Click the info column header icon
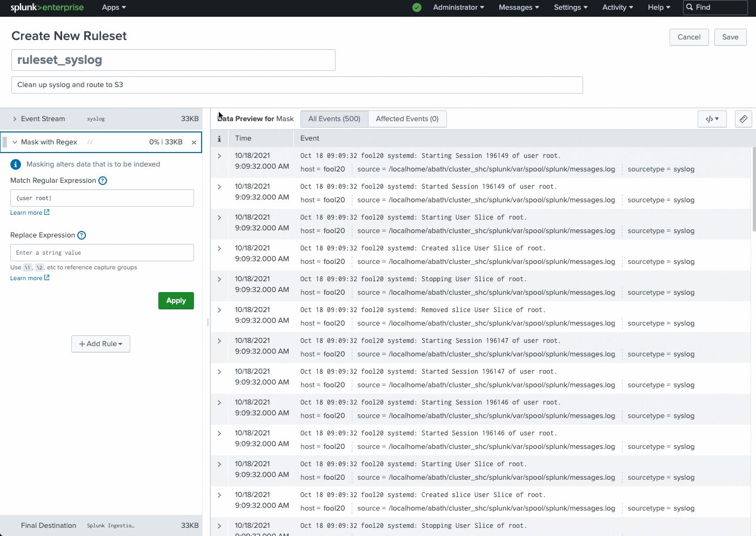This screenshot has height=536, width=756. (219, 138)
